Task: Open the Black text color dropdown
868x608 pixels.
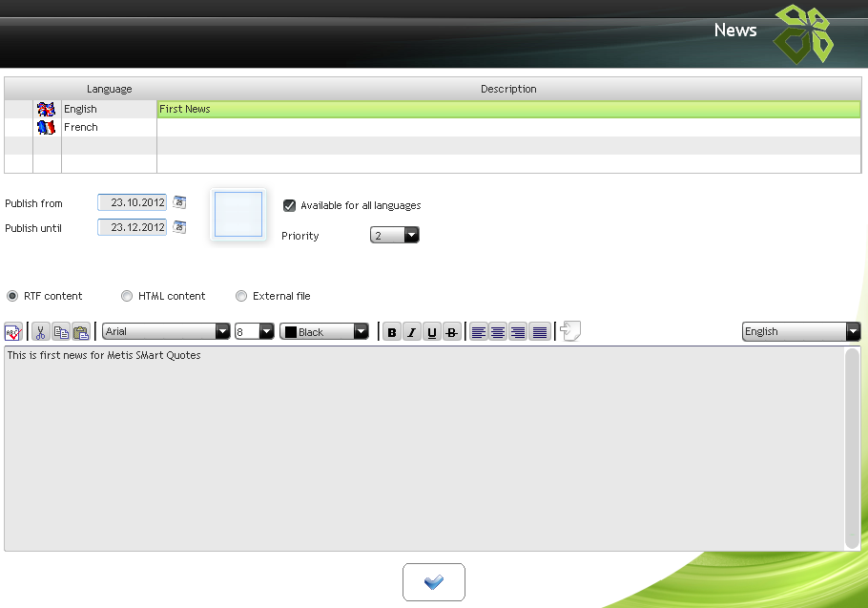Action: [361, 332]
